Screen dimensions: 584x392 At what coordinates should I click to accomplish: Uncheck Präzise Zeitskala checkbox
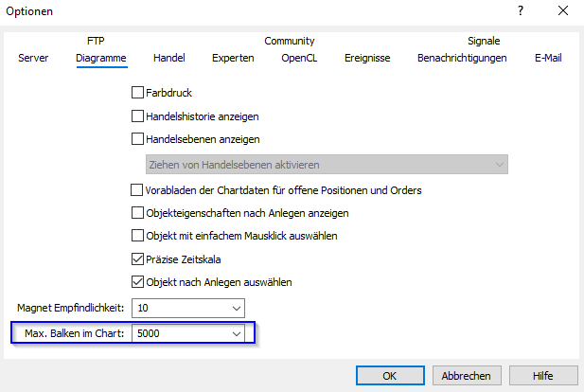(x=138, y=258)
